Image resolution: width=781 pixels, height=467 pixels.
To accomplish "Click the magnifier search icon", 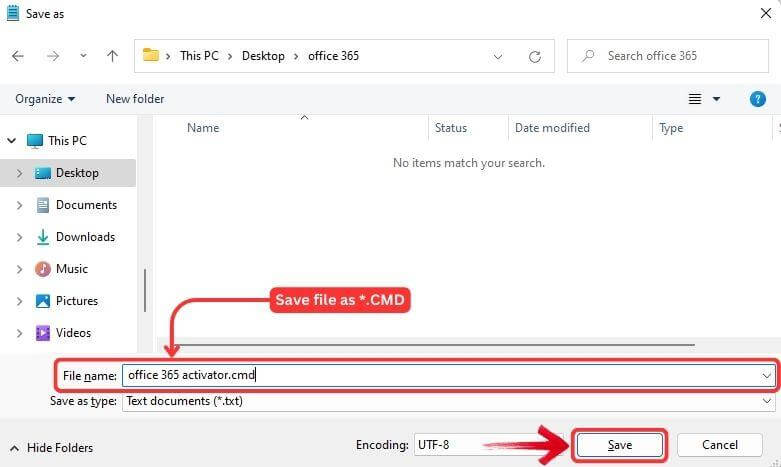I will tap(588, 55).
